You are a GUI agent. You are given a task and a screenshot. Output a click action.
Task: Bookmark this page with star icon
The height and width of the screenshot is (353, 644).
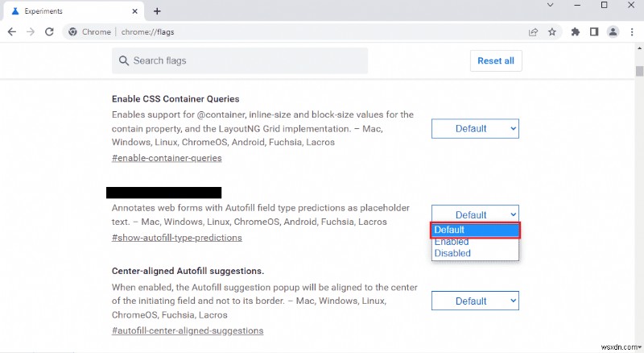pyautogui.click(x=552, y=32)
